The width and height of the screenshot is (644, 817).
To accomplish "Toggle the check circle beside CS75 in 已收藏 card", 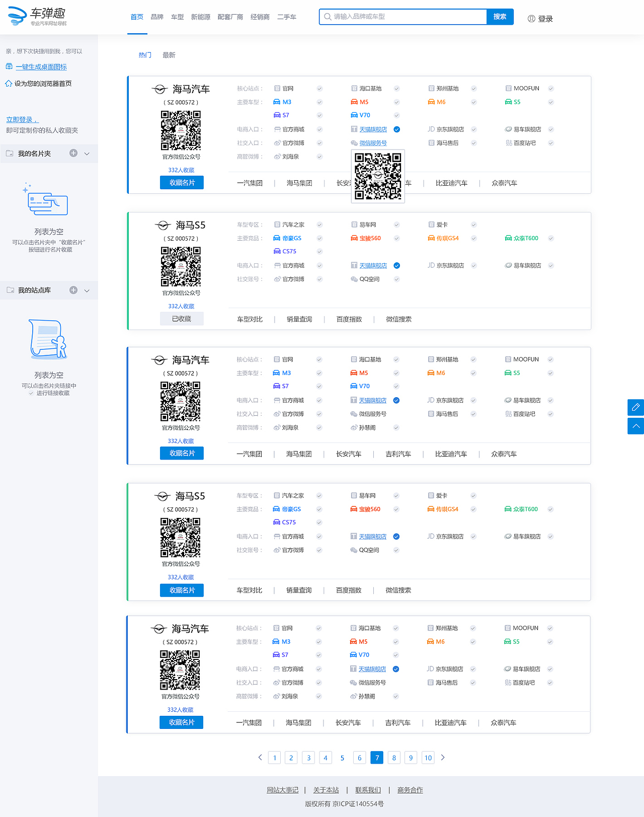I will pyautogui.click(x=319, y=251).
